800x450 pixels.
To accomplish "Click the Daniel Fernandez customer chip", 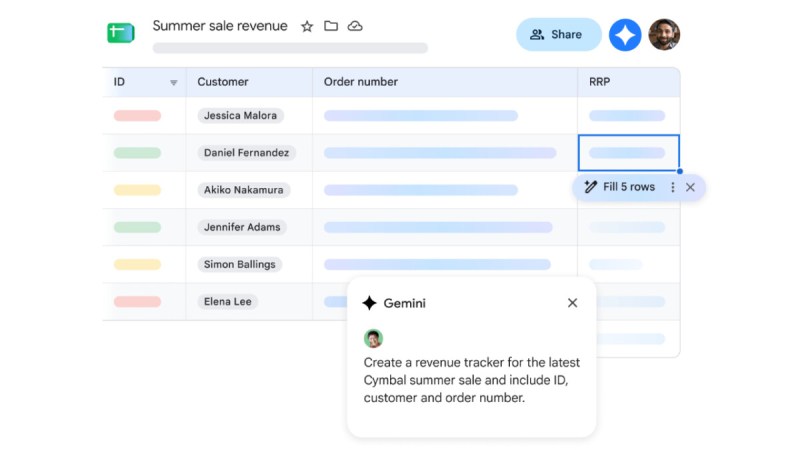I will coord(246,153).
